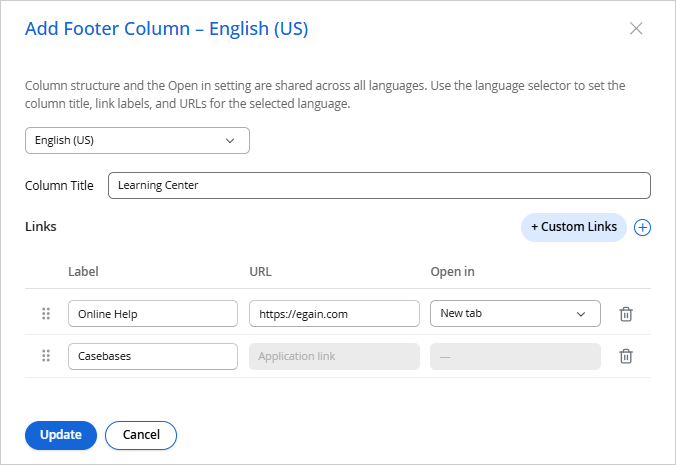This screenshot has height=465, width=676.
Task: Click the Open in column header
Action: [453, 272]
